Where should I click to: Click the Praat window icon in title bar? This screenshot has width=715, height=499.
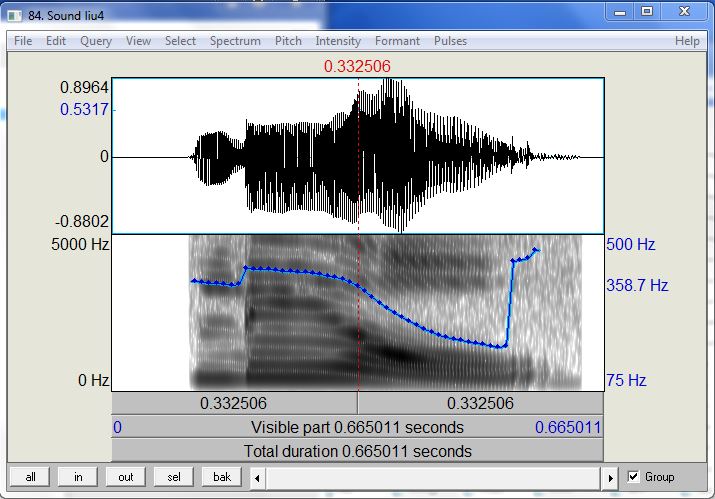point(15,16)
